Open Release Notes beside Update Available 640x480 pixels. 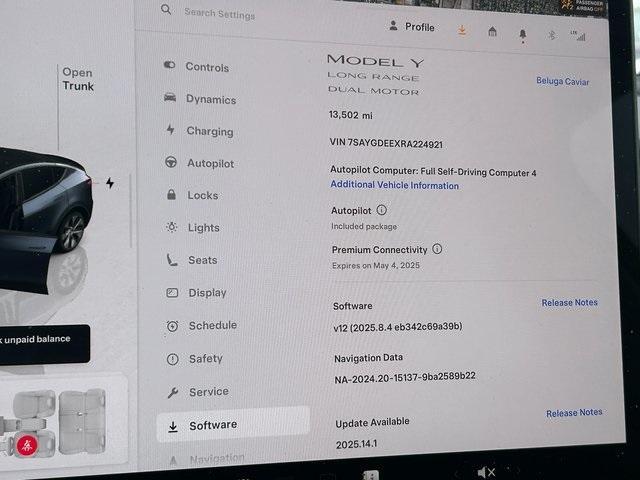(574, 413)
